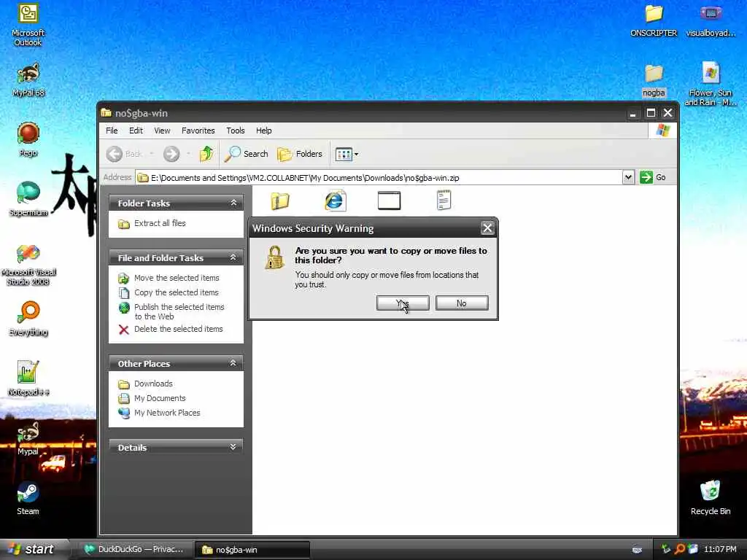Collapse the File and Folder Tasks panel
The width and height of the screenshot is (747, 560).
pos(233,257)
